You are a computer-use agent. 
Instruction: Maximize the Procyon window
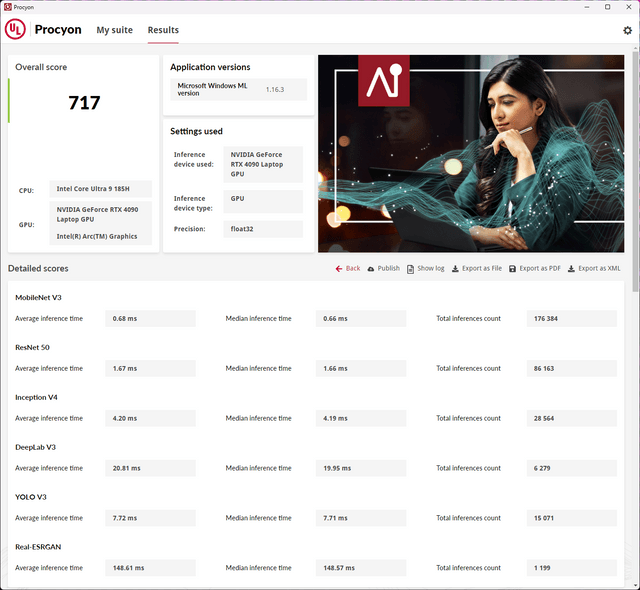[x=607, y=7]
